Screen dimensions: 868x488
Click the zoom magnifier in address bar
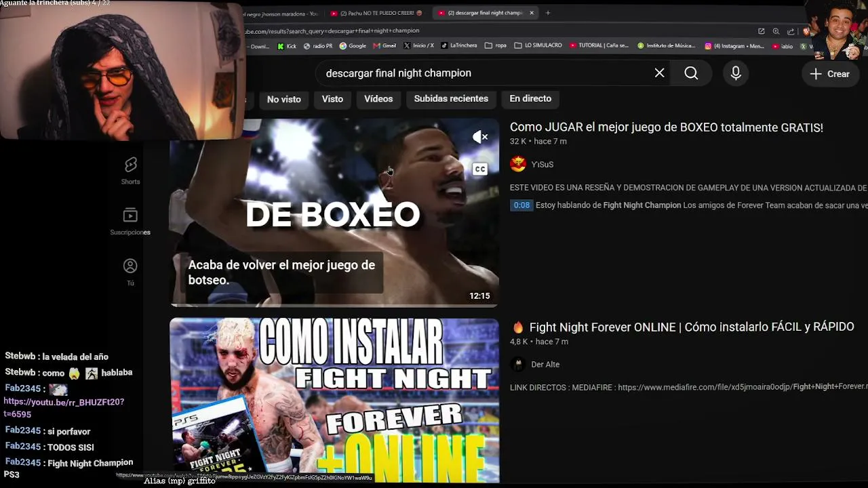(x=776, y=31)
